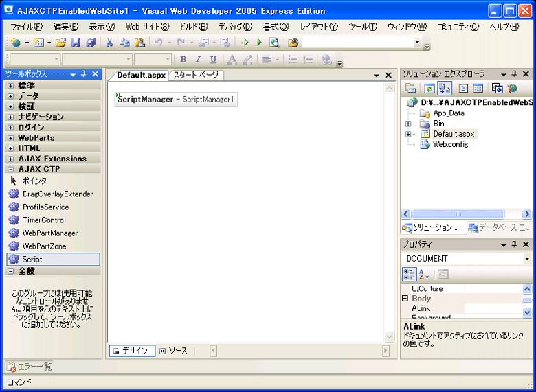The image size is (536, 392).
Task: Click the View in Browser icon
Action: 274,43
